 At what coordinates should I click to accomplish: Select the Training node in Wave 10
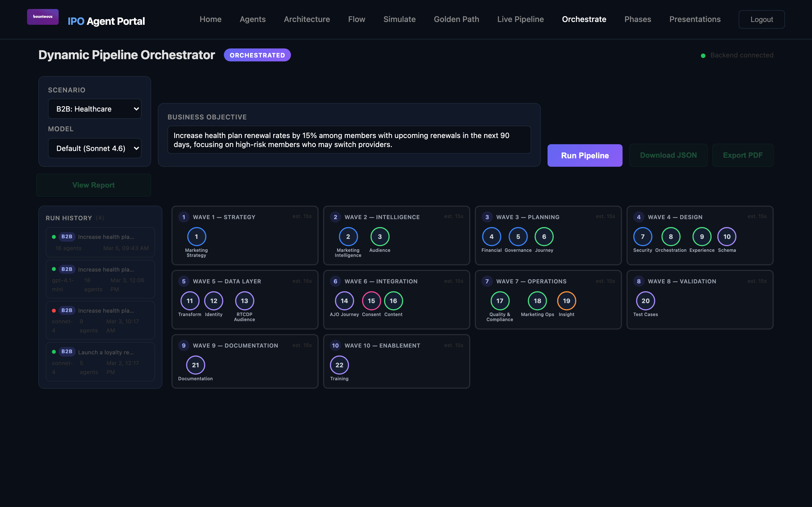tap(339, 365)
